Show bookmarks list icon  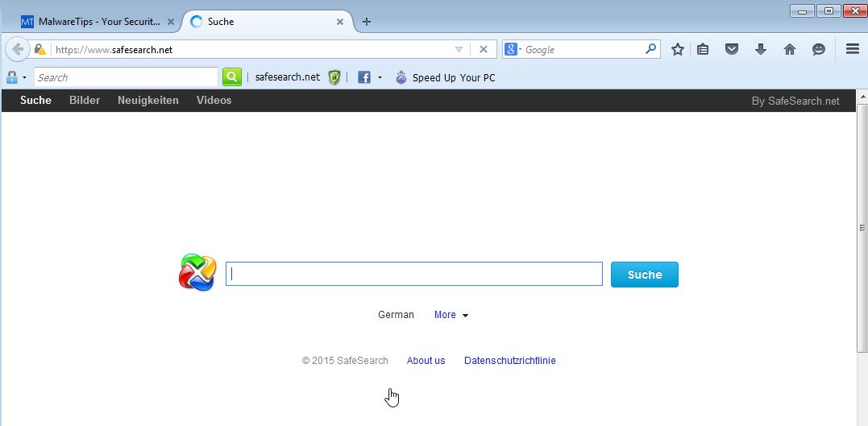[x=703, y=50]
